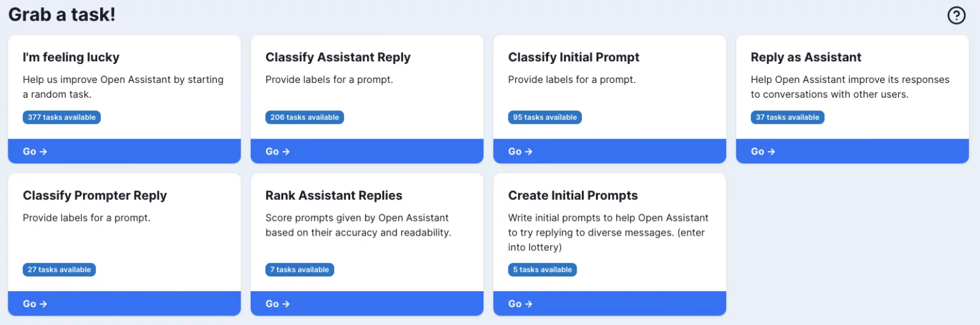Open the help question mark icon
This screenshot has height=325, width=980.
coord(956,15)
